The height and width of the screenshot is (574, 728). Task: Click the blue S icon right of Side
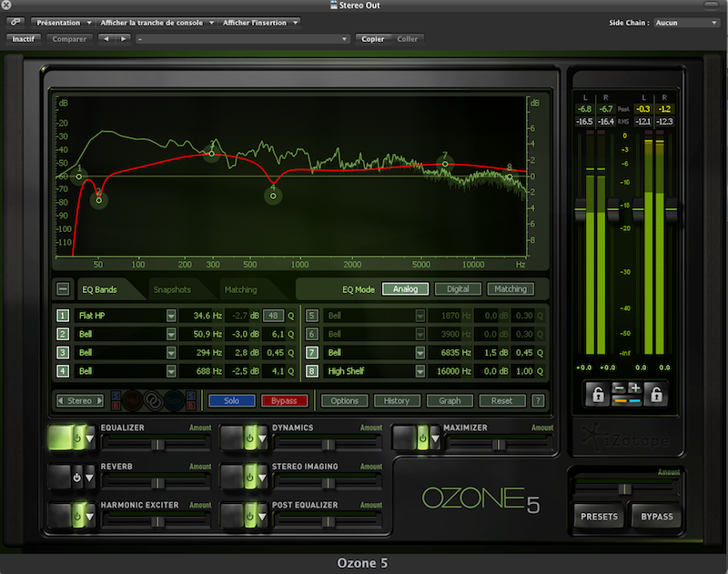(191, 396)
